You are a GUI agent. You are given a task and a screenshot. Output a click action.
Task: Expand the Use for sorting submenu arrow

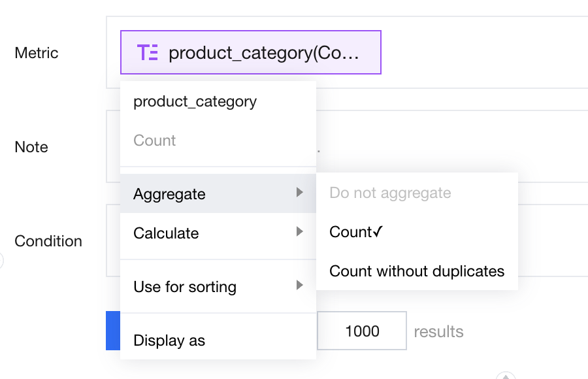(x=299, y=286)
